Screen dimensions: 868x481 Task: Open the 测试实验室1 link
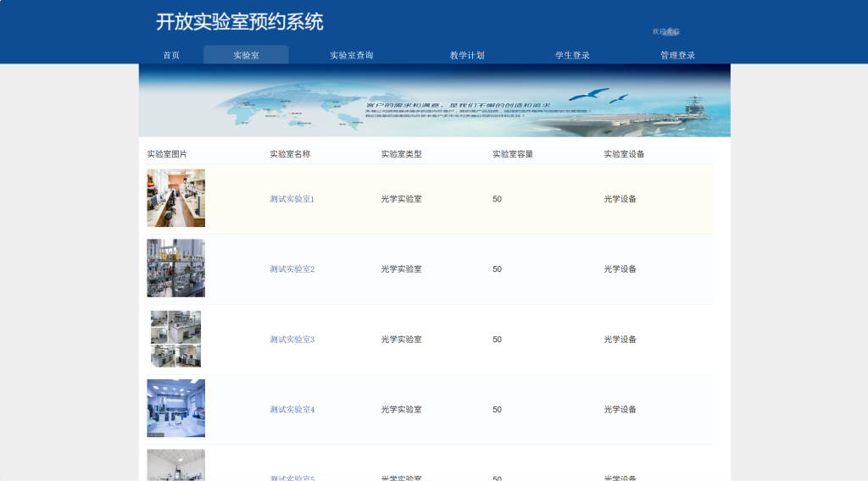[x=292, y=199]
